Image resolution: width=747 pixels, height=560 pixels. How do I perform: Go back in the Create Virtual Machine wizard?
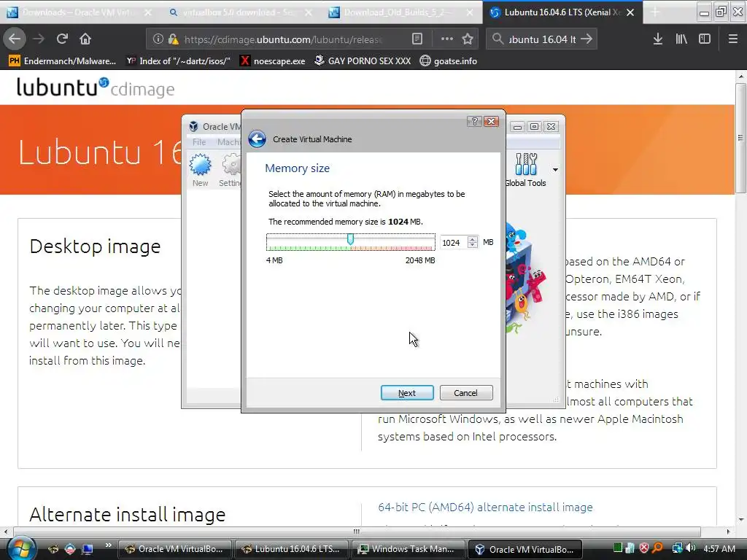(x=258, y=139)
